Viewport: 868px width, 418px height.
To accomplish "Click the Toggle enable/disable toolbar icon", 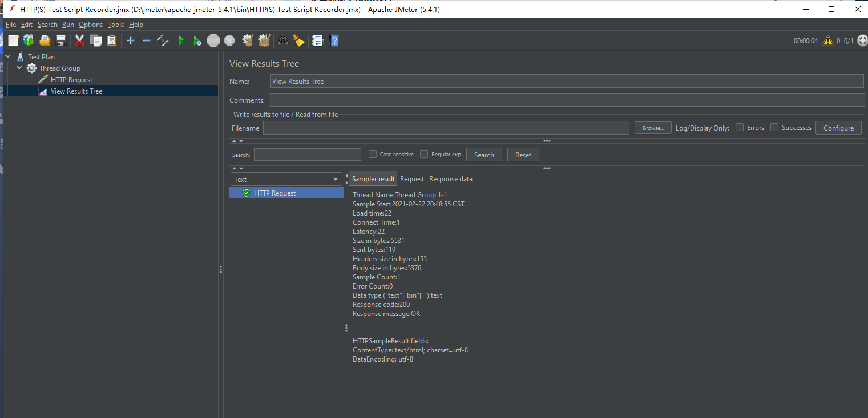I will click(x=163, y=40).
